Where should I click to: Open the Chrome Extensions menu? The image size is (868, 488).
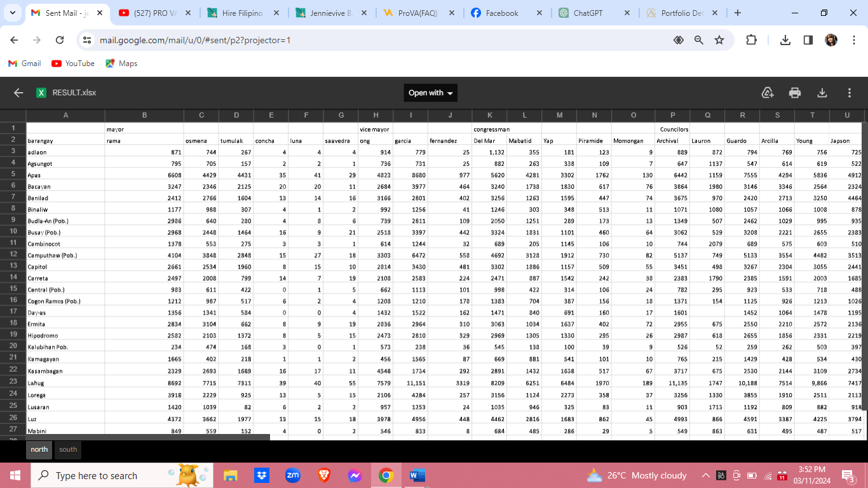(751, 40)
